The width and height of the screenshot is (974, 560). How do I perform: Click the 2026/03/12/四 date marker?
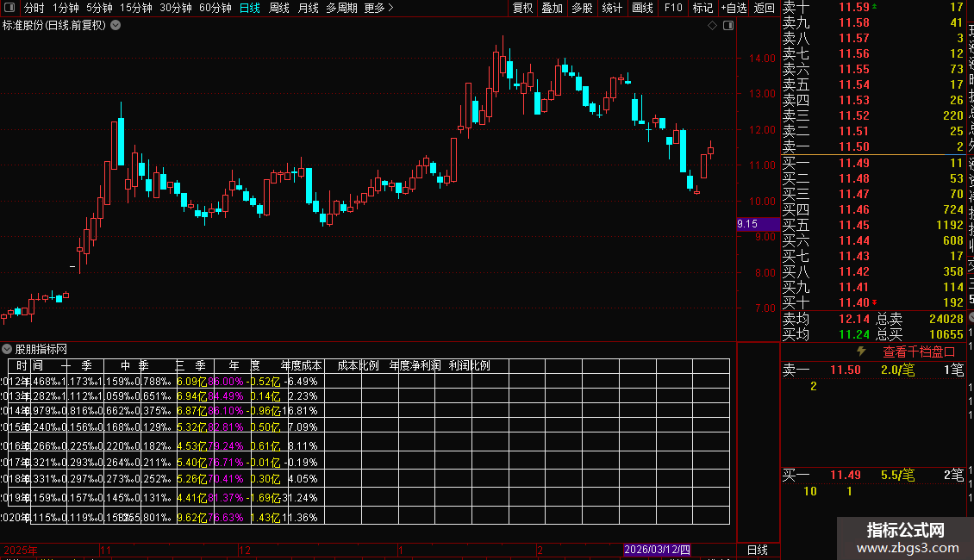click(x=657, y=550)
